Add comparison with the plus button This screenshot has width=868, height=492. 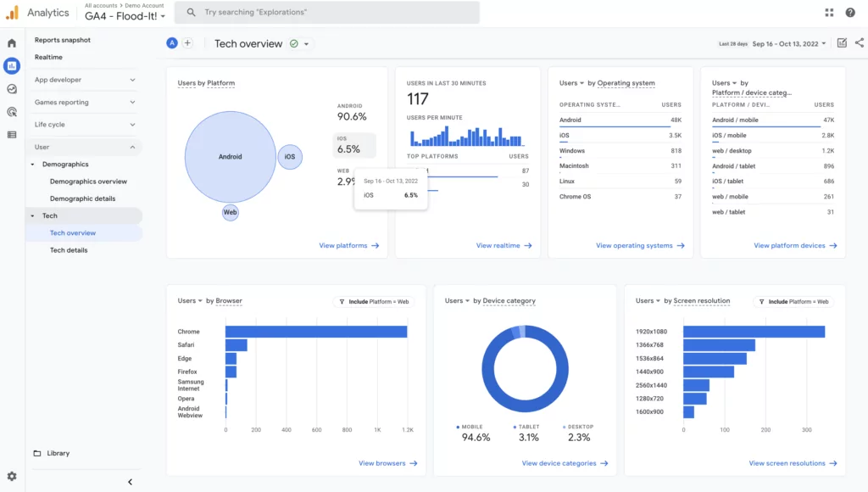tap(187, 43)
